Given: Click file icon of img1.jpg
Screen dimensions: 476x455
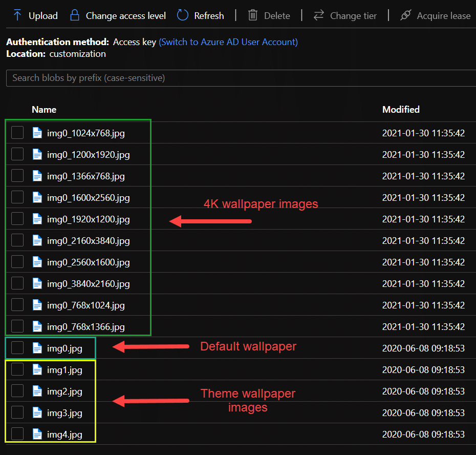Looking at the screenshot, I should (37, 370).
